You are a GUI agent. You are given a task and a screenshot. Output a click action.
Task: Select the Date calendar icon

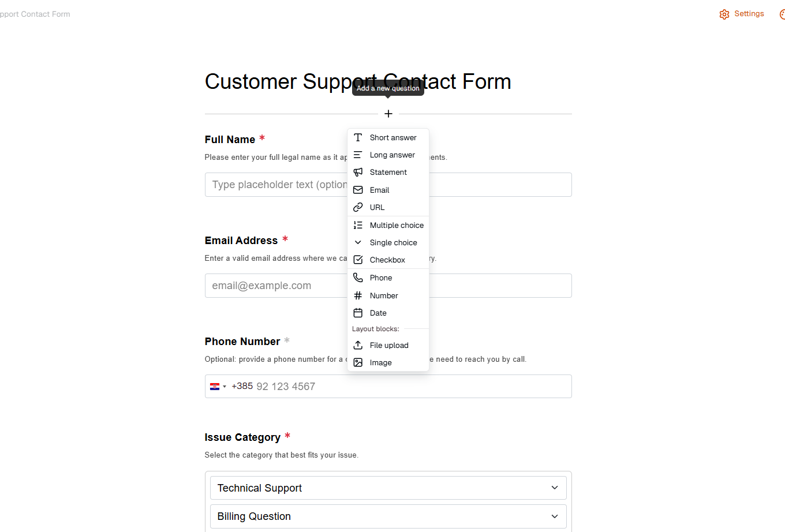[x=358, y=313]
